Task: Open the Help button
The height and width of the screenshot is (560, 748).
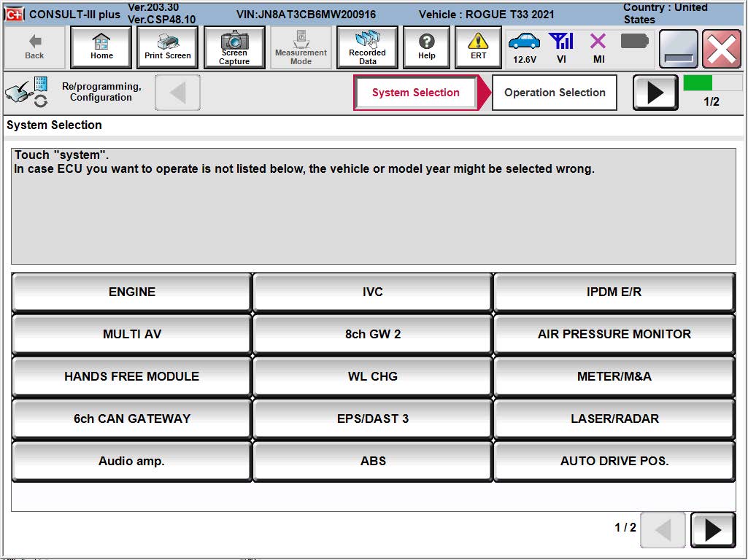Action: (x=426, y=47)
